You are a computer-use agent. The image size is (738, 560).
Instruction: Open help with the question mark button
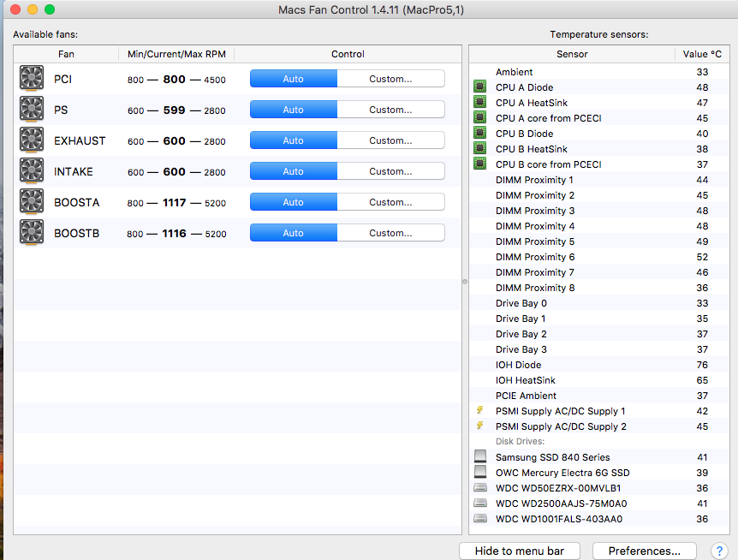coord(719,551)
